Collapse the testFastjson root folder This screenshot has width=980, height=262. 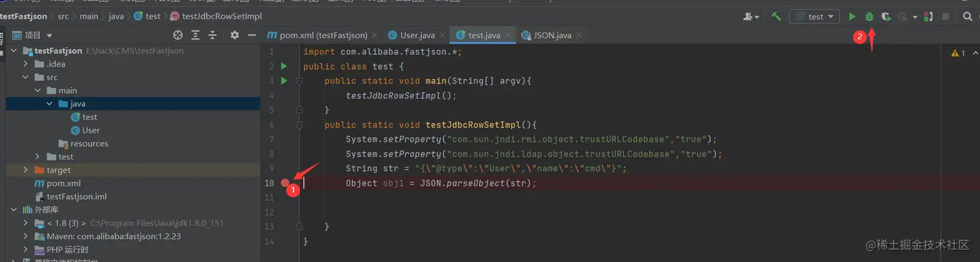point(15,50)
